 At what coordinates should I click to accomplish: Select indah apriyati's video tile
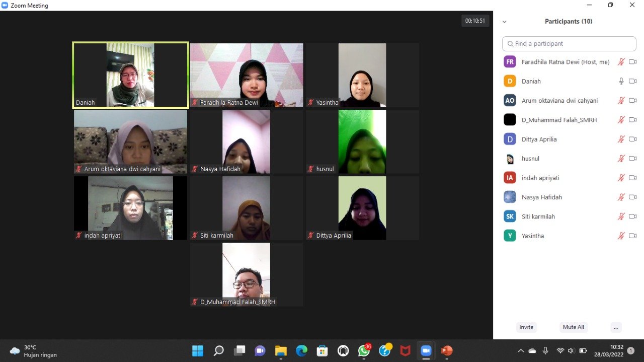click(x=131, y=208)
